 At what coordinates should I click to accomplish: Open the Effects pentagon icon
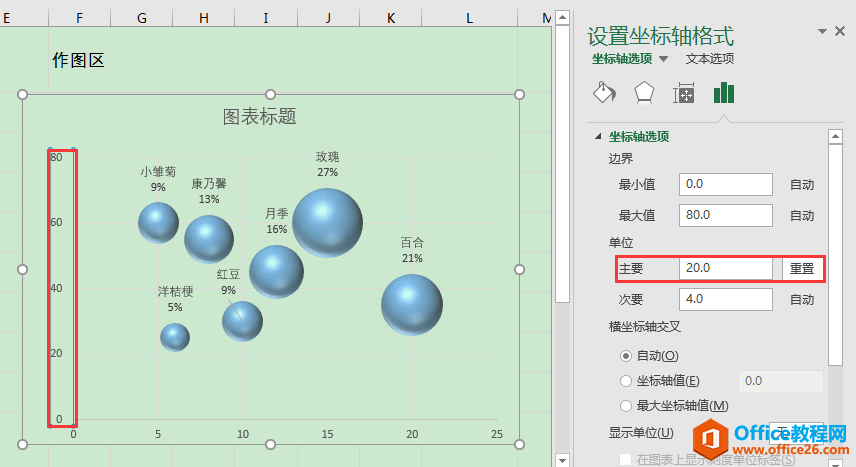pos(644,93)
